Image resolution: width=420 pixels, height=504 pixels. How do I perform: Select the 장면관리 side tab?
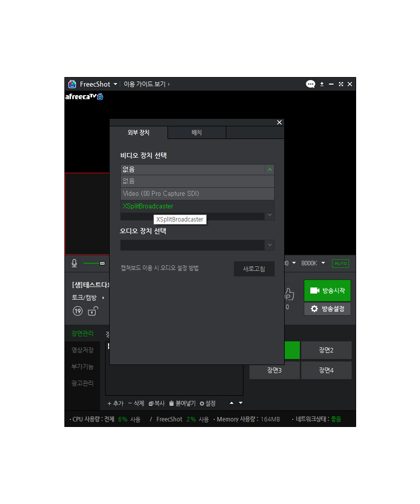click(82, 333)
